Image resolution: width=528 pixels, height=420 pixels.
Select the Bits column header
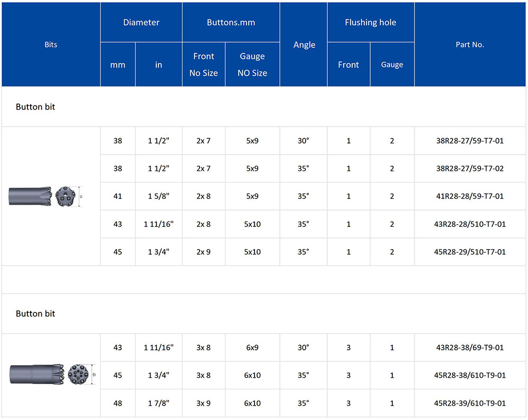[x=51, y=45]
